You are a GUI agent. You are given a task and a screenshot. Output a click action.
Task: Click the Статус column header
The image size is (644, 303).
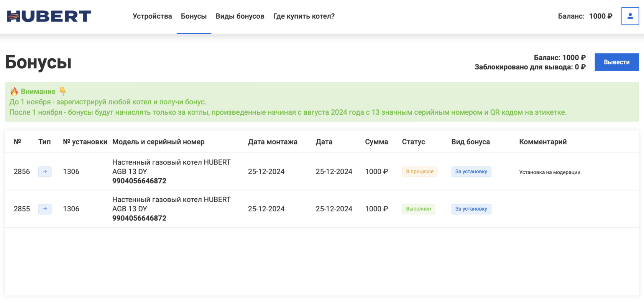413,142
